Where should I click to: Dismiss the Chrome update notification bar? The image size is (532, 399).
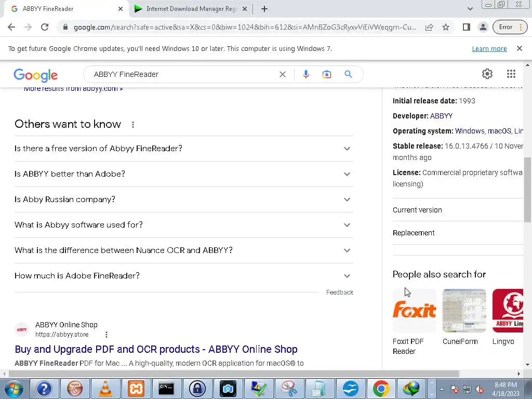(x=520, y=48)
